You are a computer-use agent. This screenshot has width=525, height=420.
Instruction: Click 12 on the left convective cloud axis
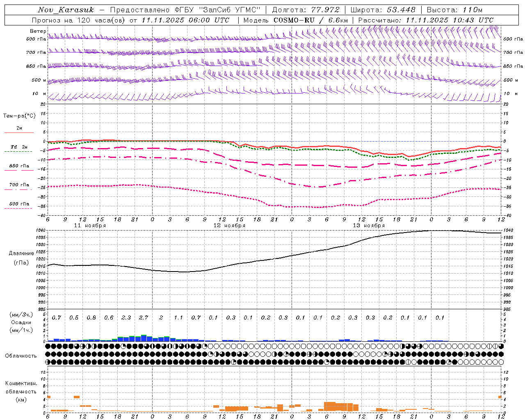coord(43,372)
